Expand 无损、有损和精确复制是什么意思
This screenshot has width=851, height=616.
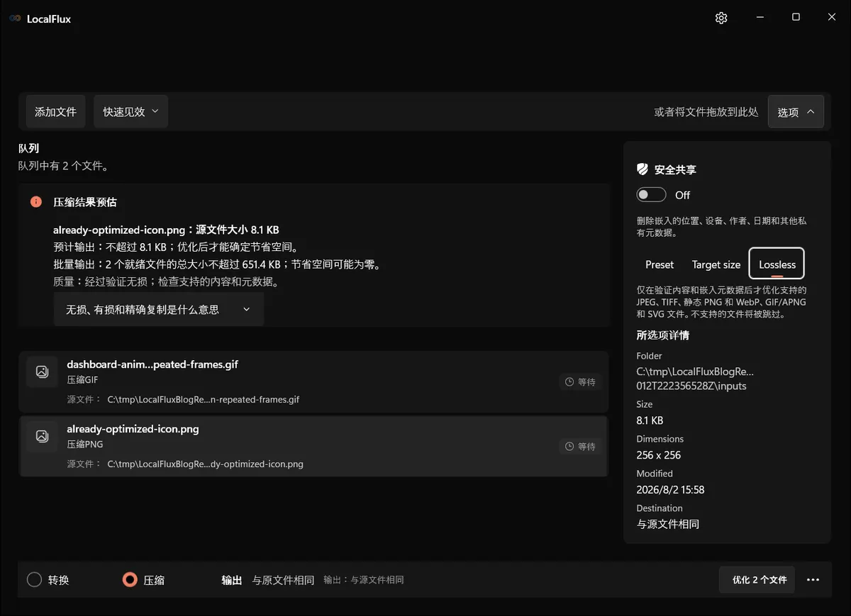click(159, 309)
